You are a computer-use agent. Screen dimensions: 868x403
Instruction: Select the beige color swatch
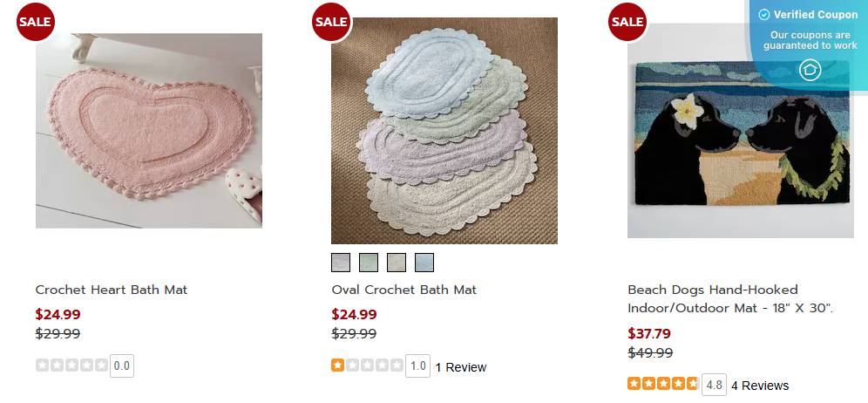click(x=397, y=263)
